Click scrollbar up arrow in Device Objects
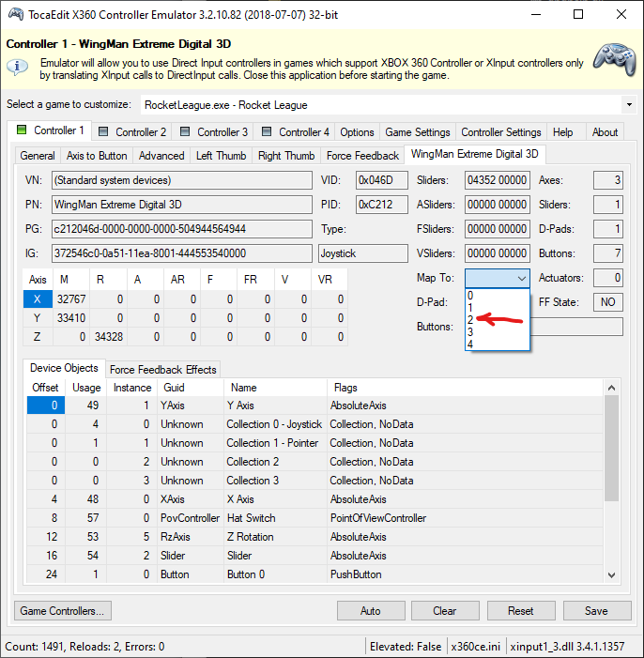644x658 pixels. coord(612,388)
